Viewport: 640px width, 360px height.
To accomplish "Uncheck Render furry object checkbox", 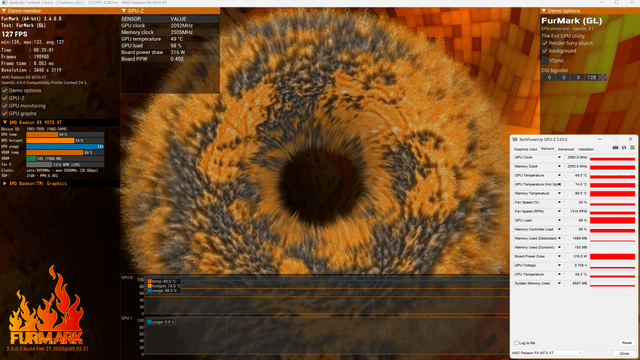I will point(544,43).
